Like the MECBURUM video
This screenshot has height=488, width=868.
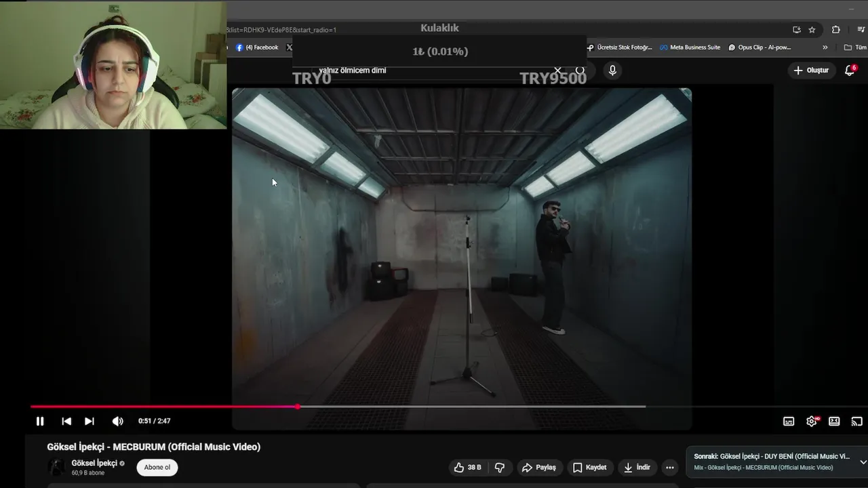coord(467,468)
